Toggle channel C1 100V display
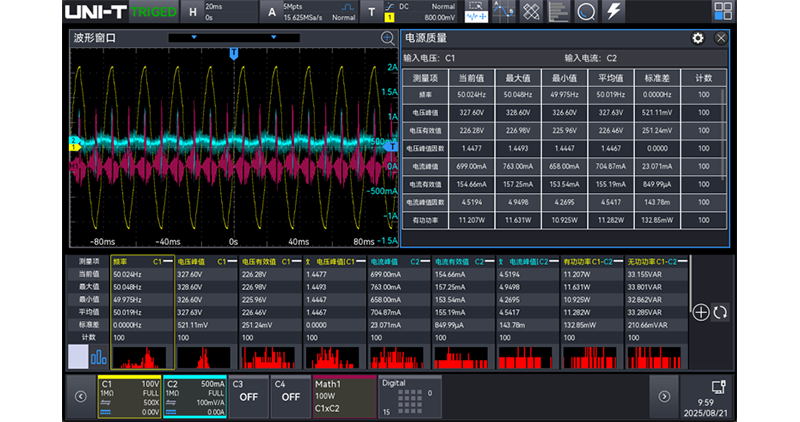800x422 pixels. (130, 396)
